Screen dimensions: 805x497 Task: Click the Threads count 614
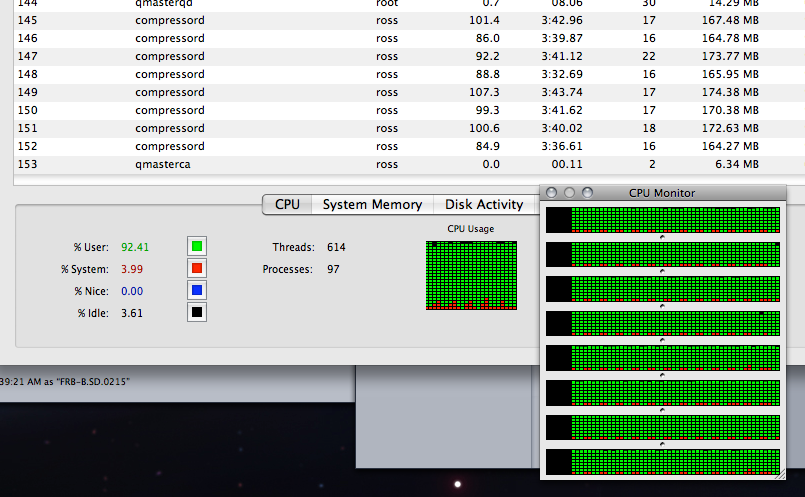coord(336,247)
